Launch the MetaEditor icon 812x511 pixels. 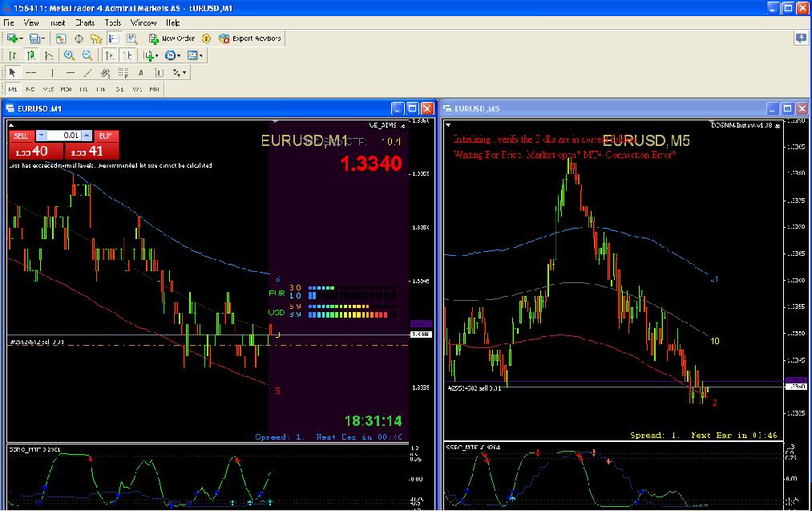pyautogui.click(x=206, y=39)
